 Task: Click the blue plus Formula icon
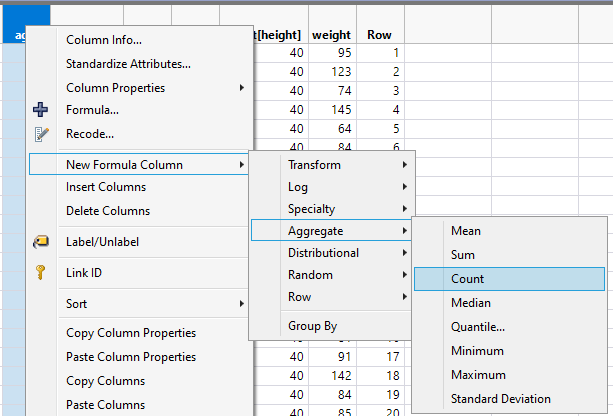pyautogui.click(x=41, y=110)
